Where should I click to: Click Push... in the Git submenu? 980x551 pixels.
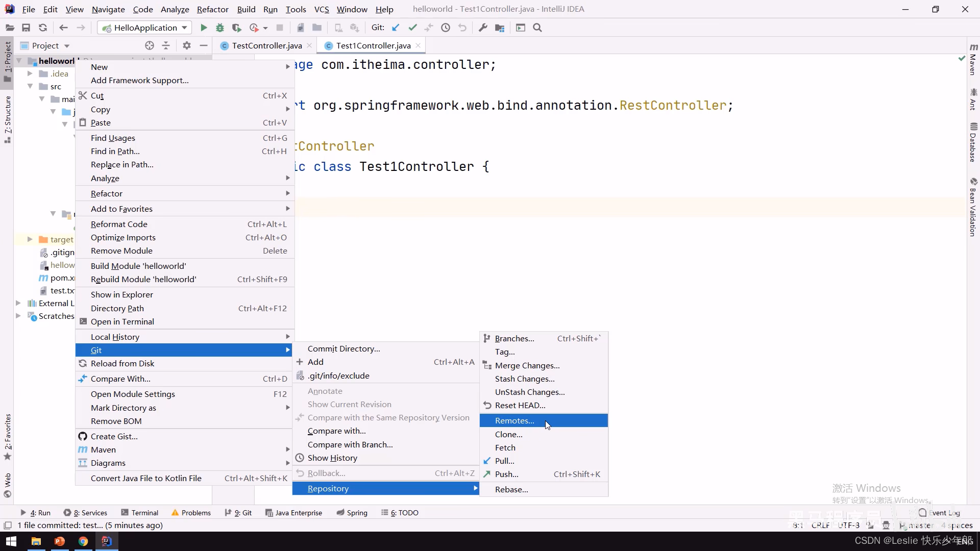click(x=506, y=474)
